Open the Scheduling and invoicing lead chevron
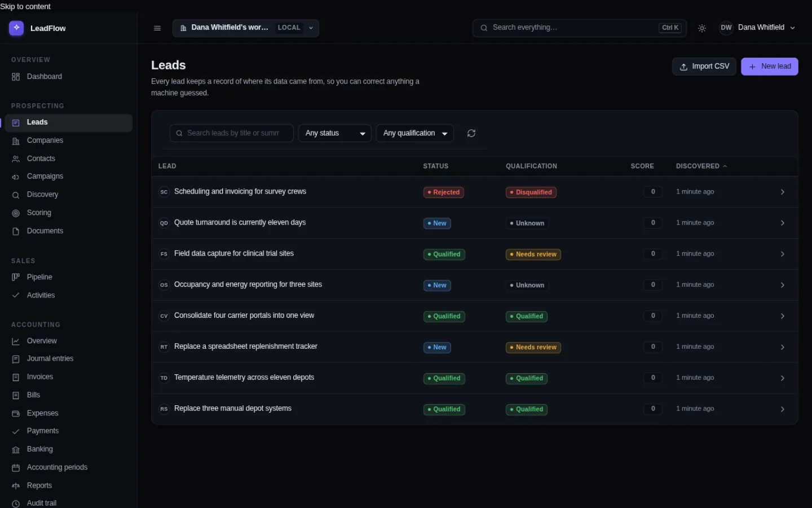This screenshot has width=812, height=508. pyautogui.click(x=783, y=192)
